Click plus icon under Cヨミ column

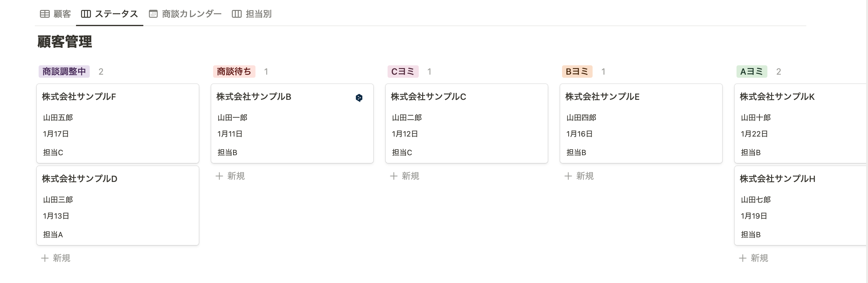[x=393, y=176]
